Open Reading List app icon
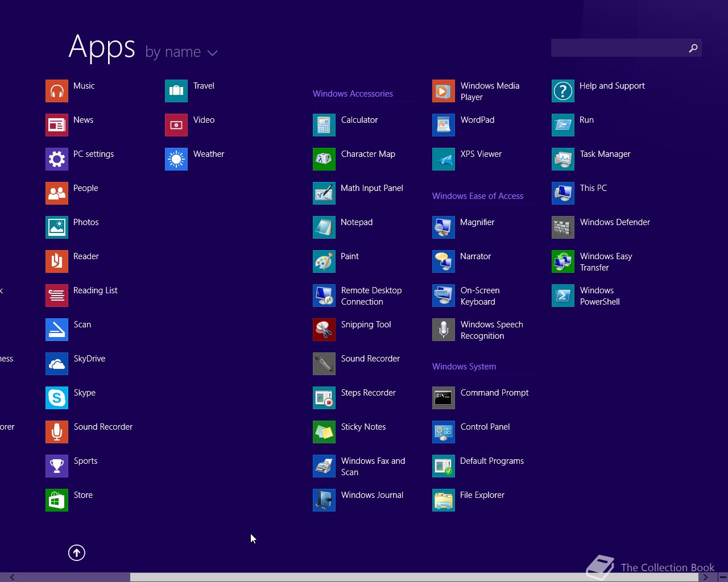 [x=57, y=296]
